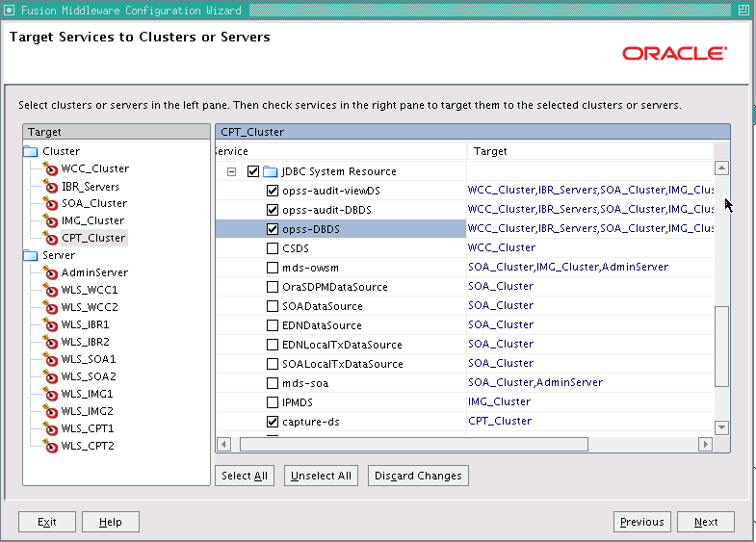The width and height of the screenshot is (756, 542).
Task: Uncheck the opss-audit-viewDS checkbox
Action: click(273, 191)
